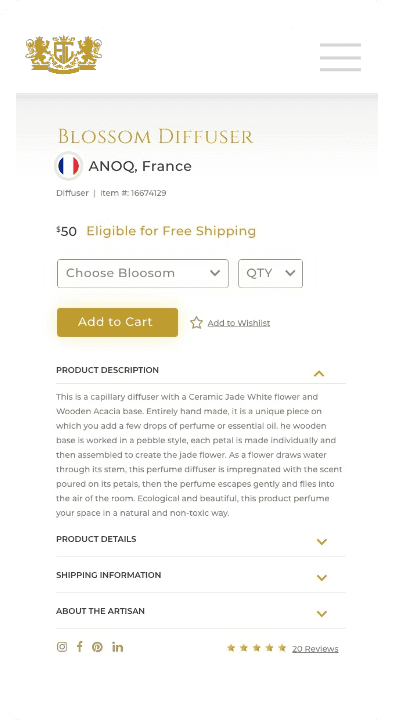Viewport: 394px width, 720px height.
Task: Open the hamburger menu icon
Action: pyautogui.click(x=340, y=57)
